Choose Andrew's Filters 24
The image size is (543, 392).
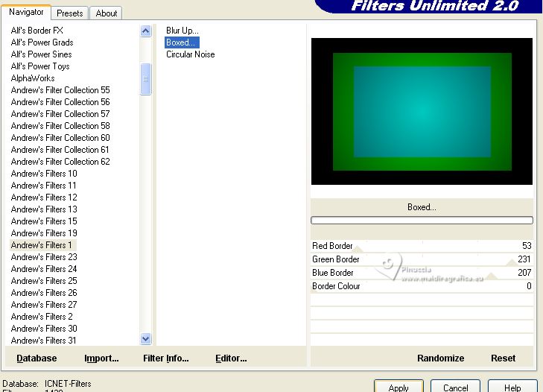(44, 269)
